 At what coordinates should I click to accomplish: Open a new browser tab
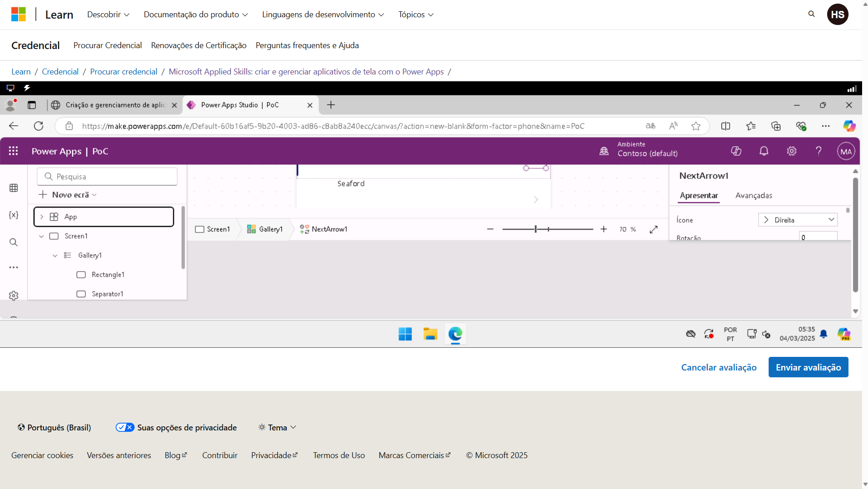click(331, 105)
